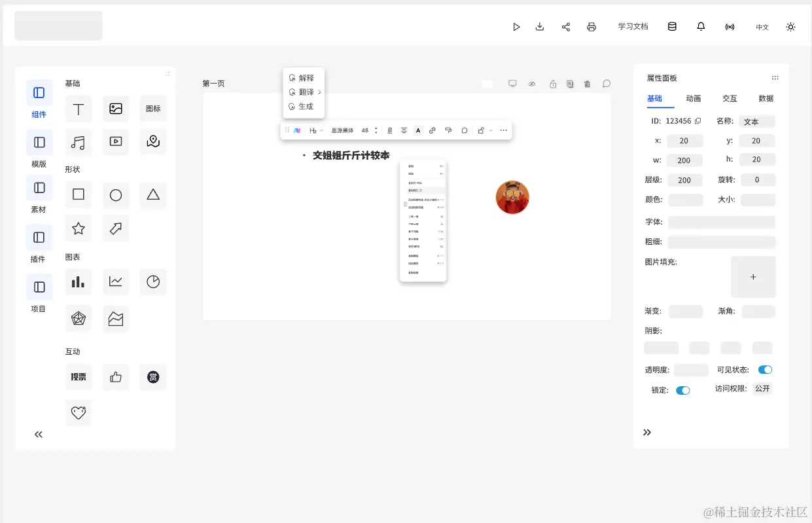This screenshot has height=523, width=812.
Task: Click the play preview icon in header
Action: (x=516, y=27)
